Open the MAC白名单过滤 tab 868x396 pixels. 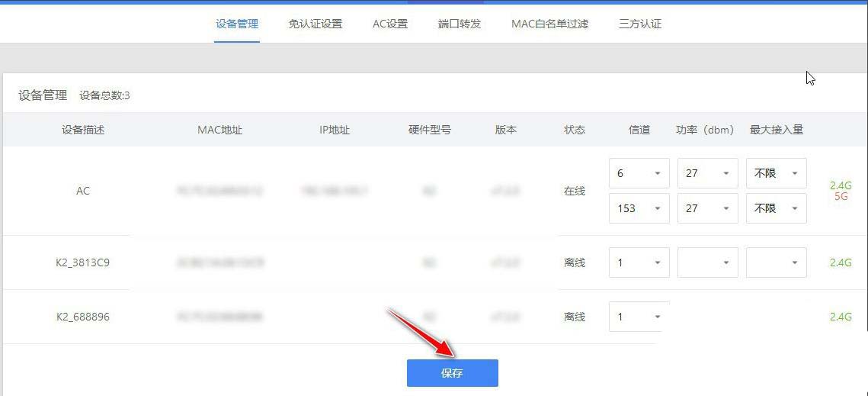549,24
